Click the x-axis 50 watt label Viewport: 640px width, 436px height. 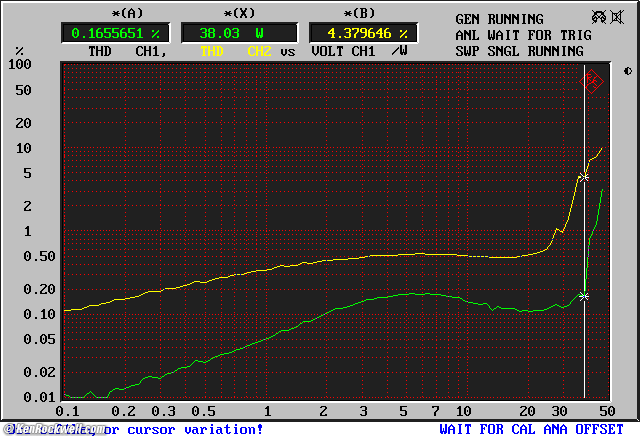(607, 411)
